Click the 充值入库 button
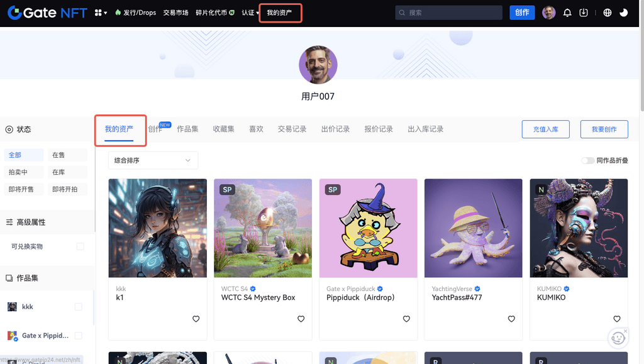 pos(546,129)
